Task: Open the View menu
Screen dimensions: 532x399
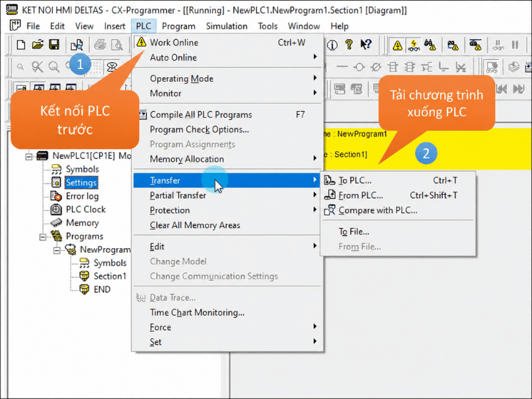Action: pyautogui.click(x=84, y=26)
